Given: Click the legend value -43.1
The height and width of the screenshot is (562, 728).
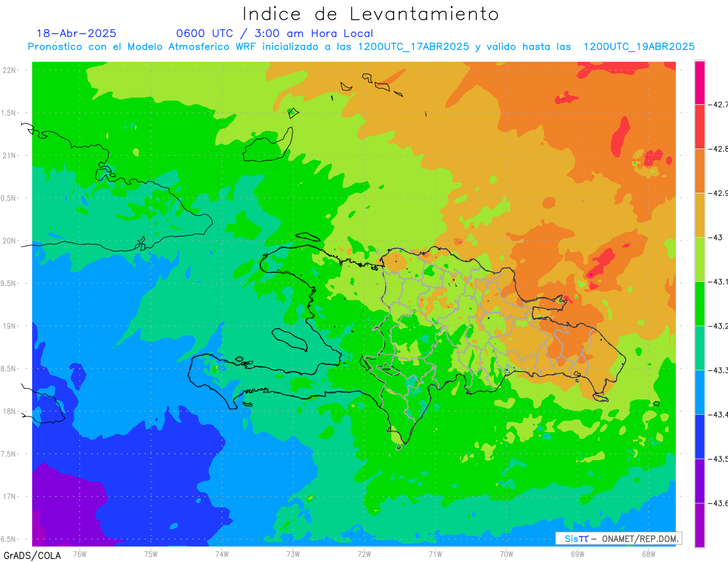Looking at the screenshot, I should 718,281.
